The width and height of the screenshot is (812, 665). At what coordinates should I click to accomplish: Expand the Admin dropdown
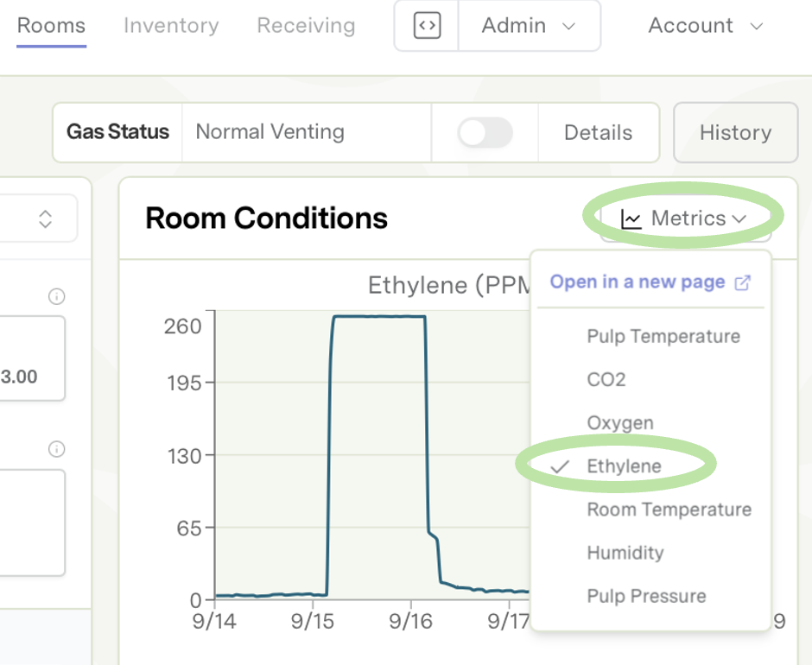(x=529, y=26)
